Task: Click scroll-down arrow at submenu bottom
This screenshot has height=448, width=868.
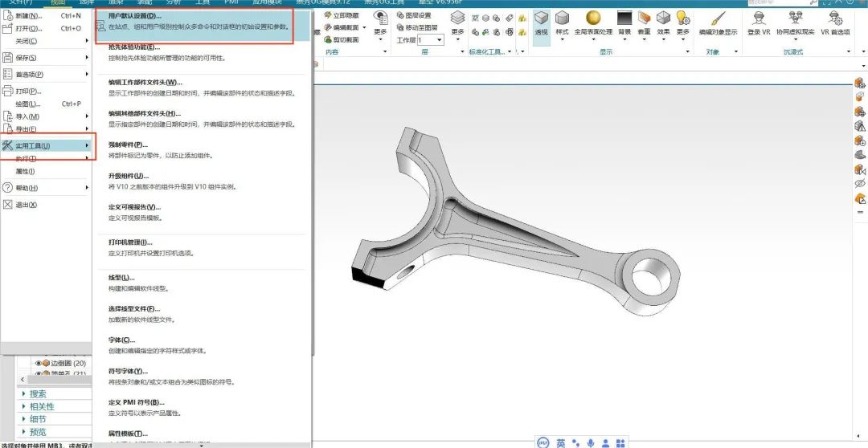Action: 202,446
